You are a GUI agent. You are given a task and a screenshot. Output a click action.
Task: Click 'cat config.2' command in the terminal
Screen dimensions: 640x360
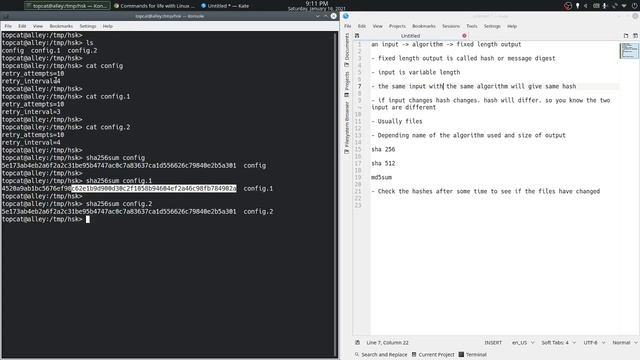[108, 127]
